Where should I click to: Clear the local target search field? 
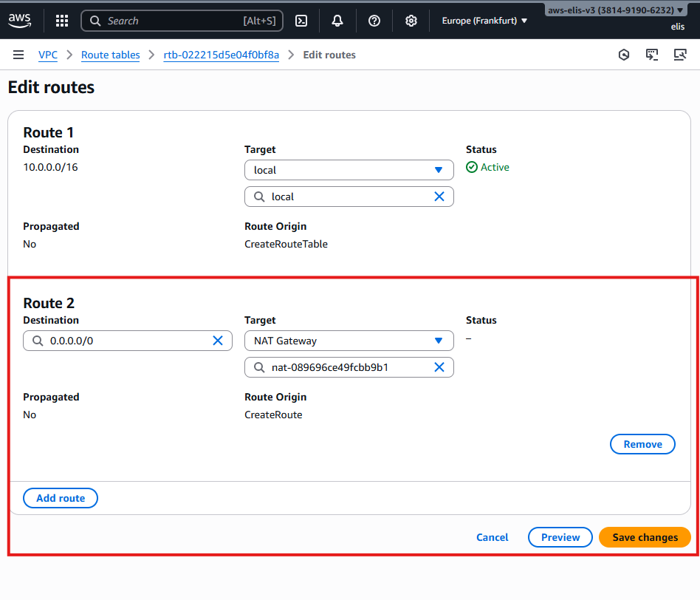click(x=439, y=197)
